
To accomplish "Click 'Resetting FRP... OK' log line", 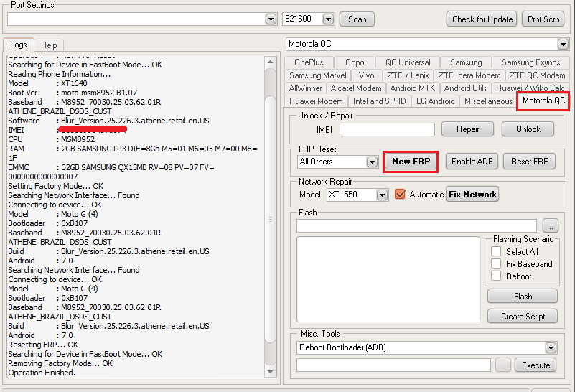I will 43,345.
